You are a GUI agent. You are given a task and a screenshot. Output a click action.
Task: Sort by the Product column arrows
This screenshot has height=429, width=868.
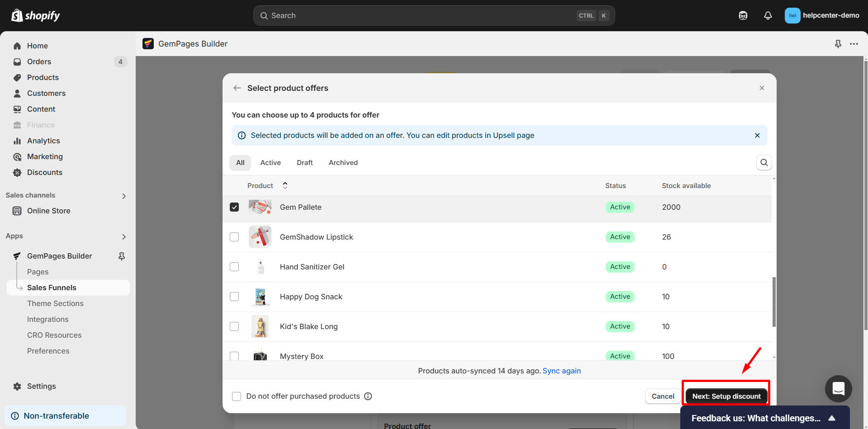pyautogui.click(x=285, y=185)
